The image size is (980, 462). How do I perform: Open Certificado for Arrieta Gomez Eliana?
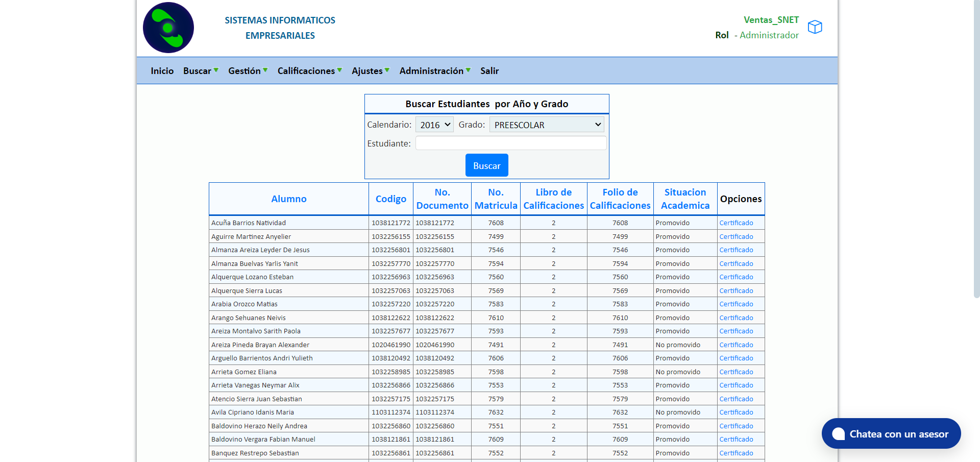736,372
